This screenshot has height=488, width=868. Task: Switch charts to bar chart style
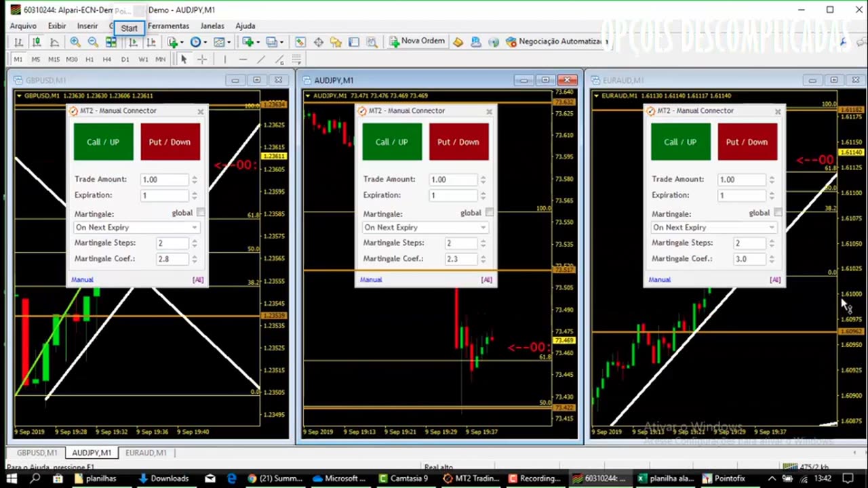pyautogui.click(x=18, y=42)
